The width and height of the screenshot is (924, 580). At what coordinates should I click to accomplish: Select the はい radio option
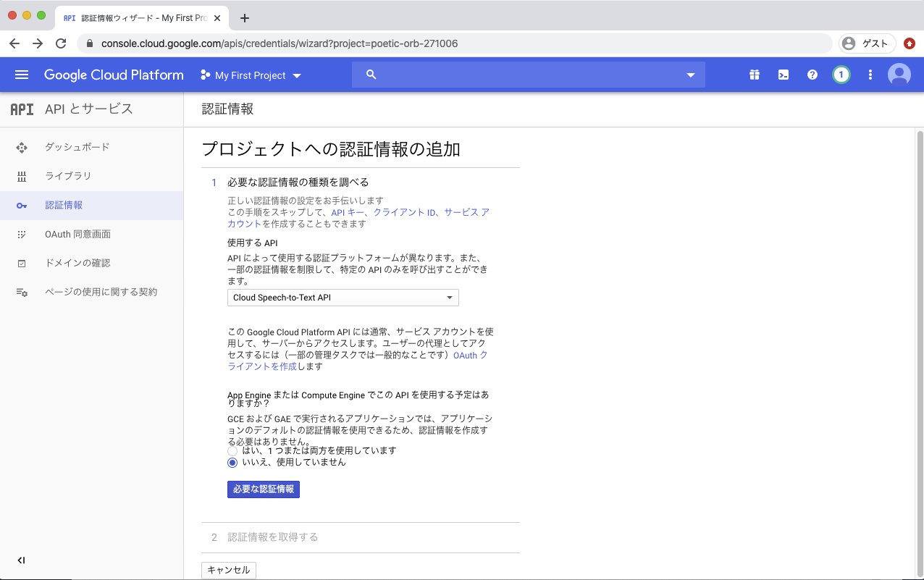(232, 450)
